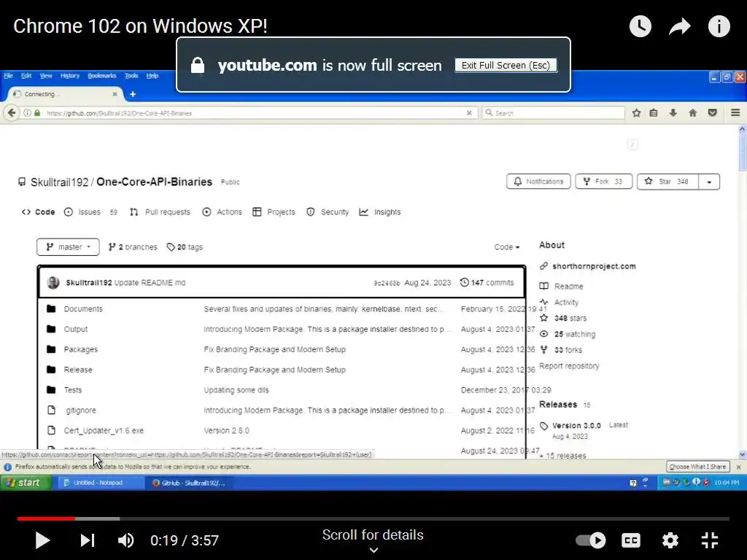Viewport: 747px width, 560px height.
Task: Seek on the red video progress bar
Action: 46,518
